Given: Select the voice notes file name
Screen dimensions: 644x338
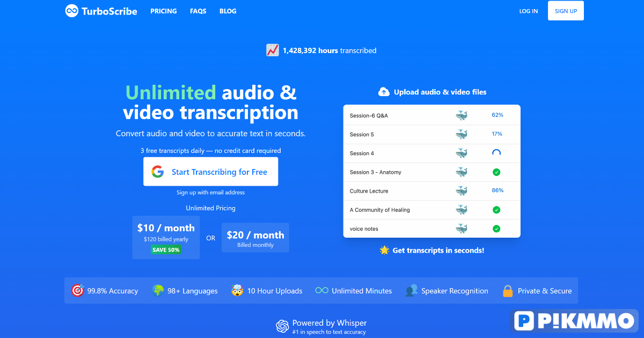Looking at the screenshot, I should click(364, 229).
